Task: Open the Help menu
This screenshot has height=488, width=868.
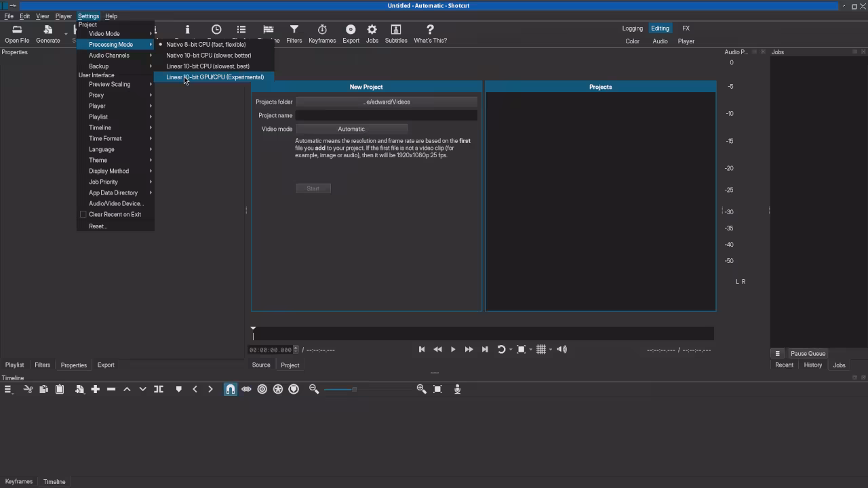Action: [111, 16]
